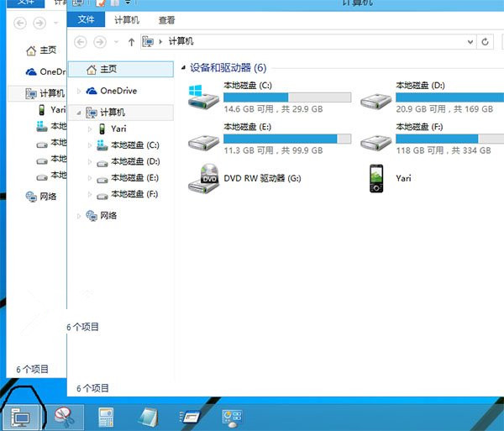
Task: Open the Yari phone device icon
Action: click(375, 178)
